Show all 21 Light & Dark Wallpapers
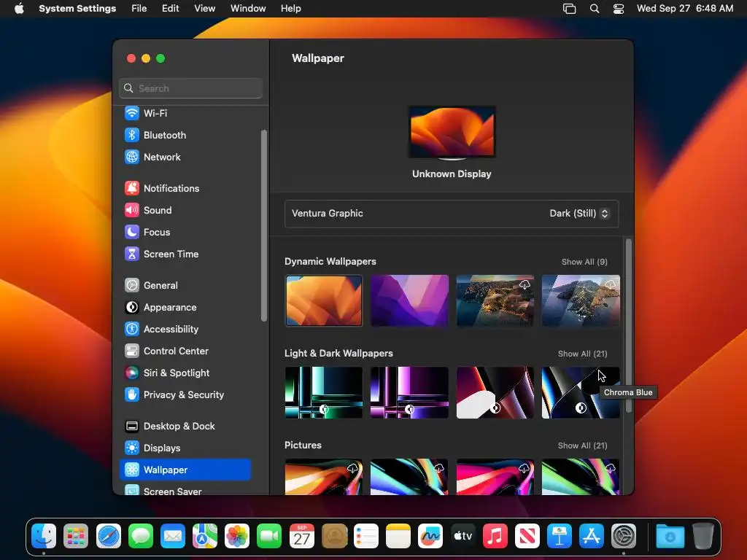This screenshot has width=747, height=560. 582,354
